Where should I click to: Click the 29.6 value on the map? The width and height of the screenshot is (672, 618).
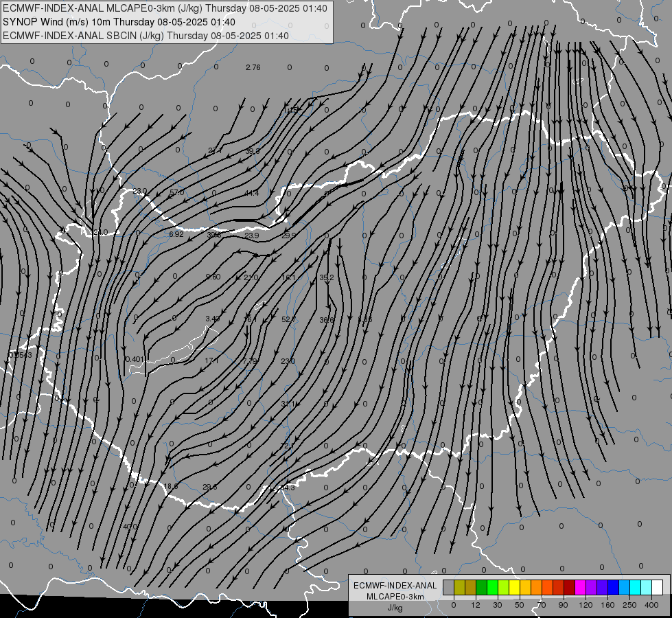click(x=210, y=487)
